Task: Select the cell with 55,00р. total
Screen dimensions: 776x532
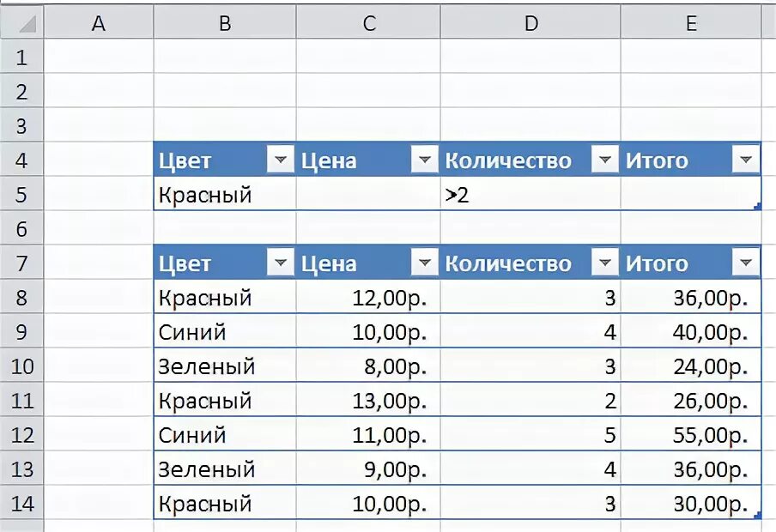Action: point(691,434)
